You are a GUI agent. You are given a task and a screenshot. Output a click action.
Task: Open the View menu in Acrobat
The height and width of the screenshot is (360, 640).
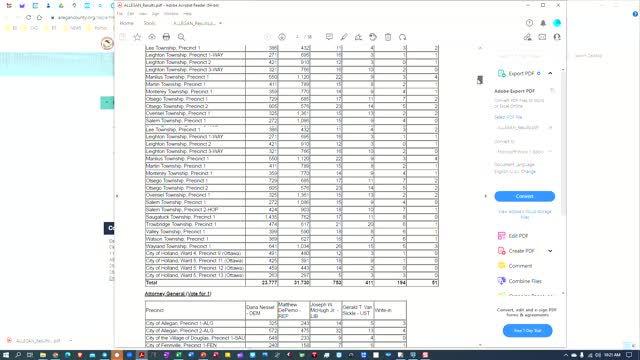click(x=142, y=14)
